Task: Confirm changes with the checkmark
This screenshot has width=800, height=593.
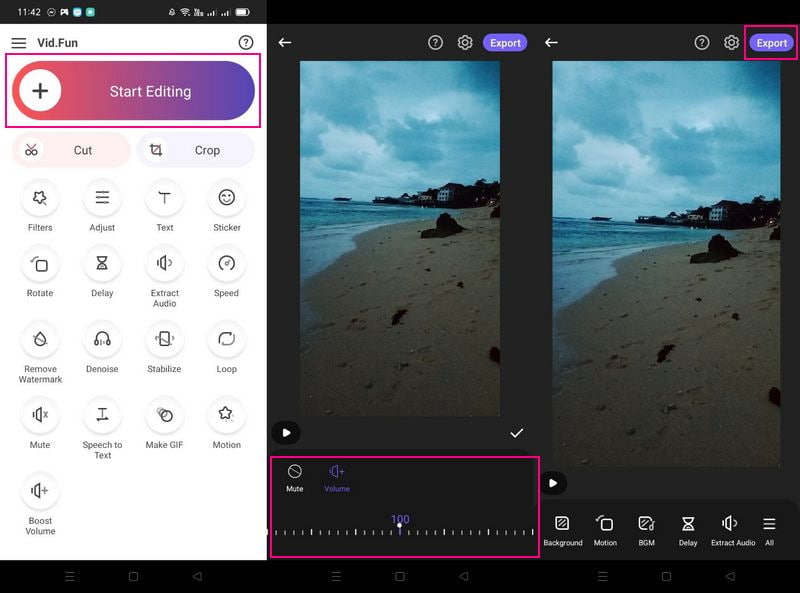Action: [516, 433]
